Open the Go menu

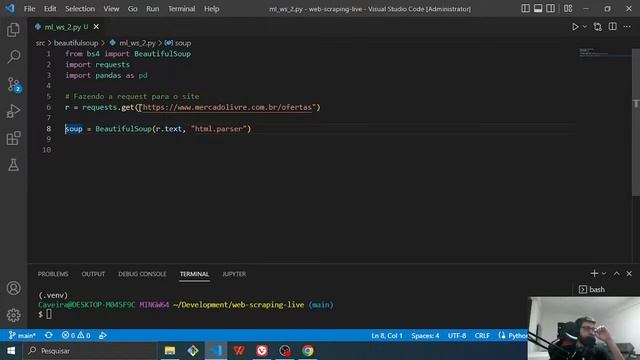click(x=132, y=9)
